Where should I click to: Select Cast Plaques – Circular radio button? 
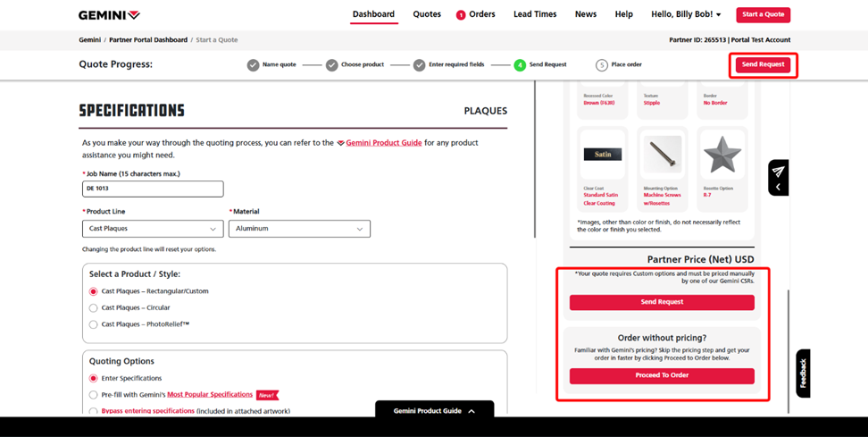coord(94,308)
